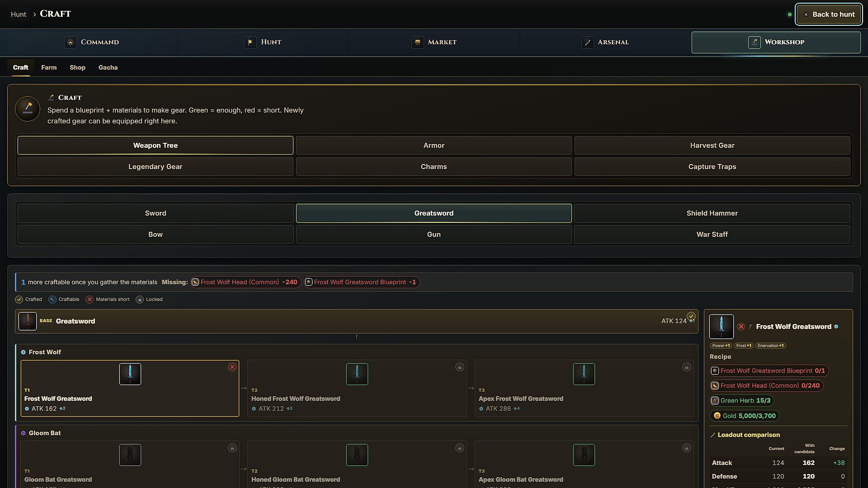This screenshot has width=868, height=488.
Task: Click the Arsenal sword icon
Action: click(587, 42)
